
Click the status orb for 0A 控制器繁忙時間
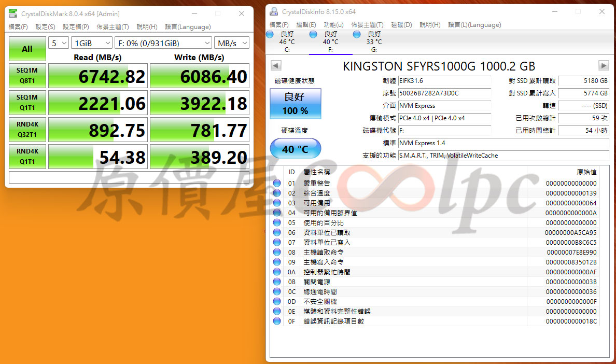(277, 272)
